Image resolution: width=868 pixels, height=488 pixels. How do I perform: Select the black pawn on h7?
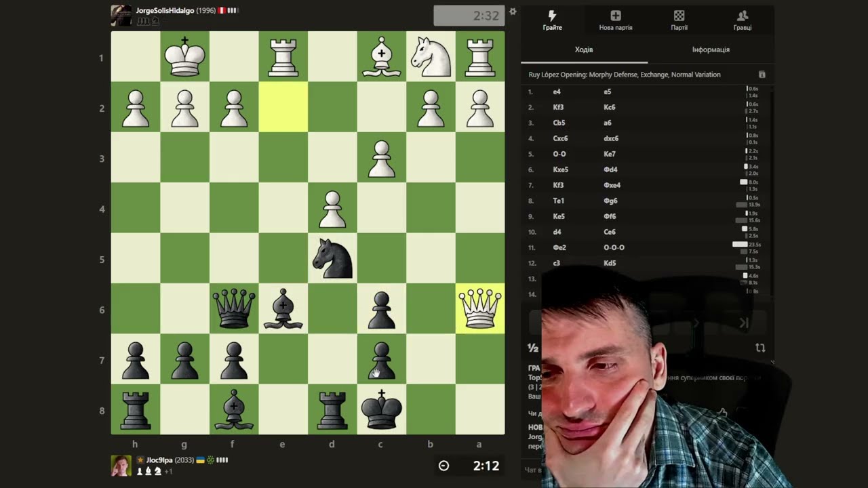coord(136,360)
